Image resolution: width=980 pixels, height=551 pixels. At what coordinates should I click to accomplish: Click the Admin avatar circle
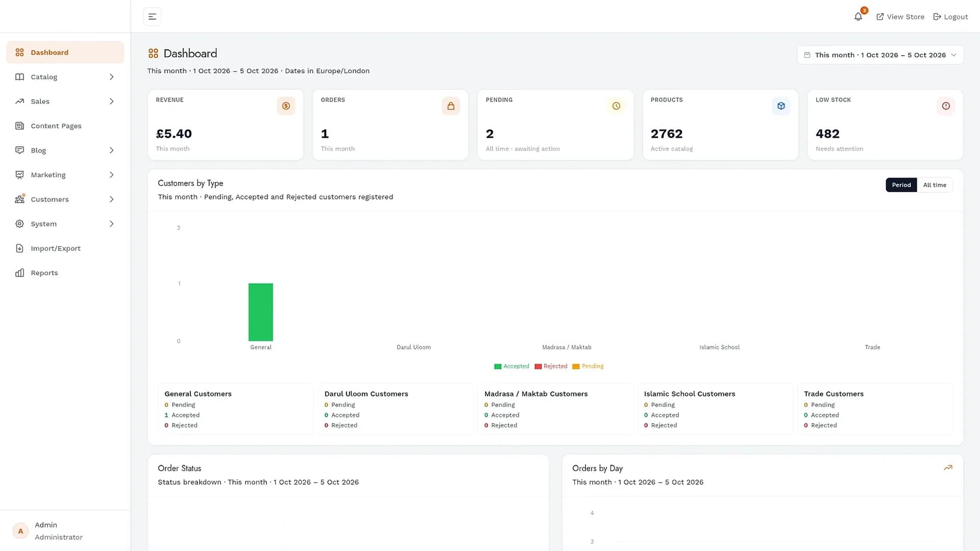(20, 531)
